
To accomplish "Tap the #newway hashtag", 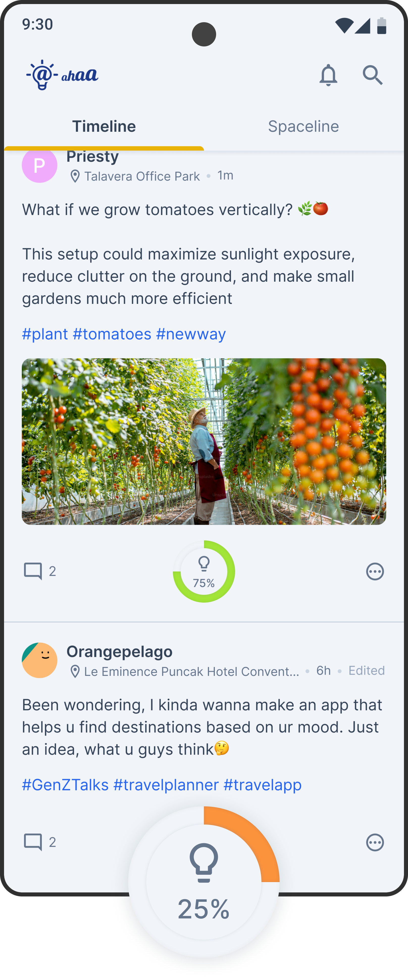I will (x=191, y=334).
